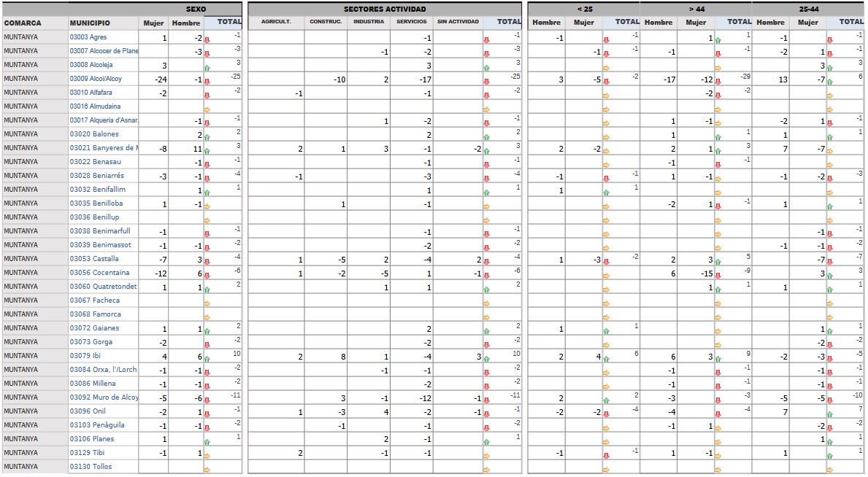Select the 03130 Tollos link
Image resolution: width=868 pixels, height=477 pixels.
tap(91, 467)
